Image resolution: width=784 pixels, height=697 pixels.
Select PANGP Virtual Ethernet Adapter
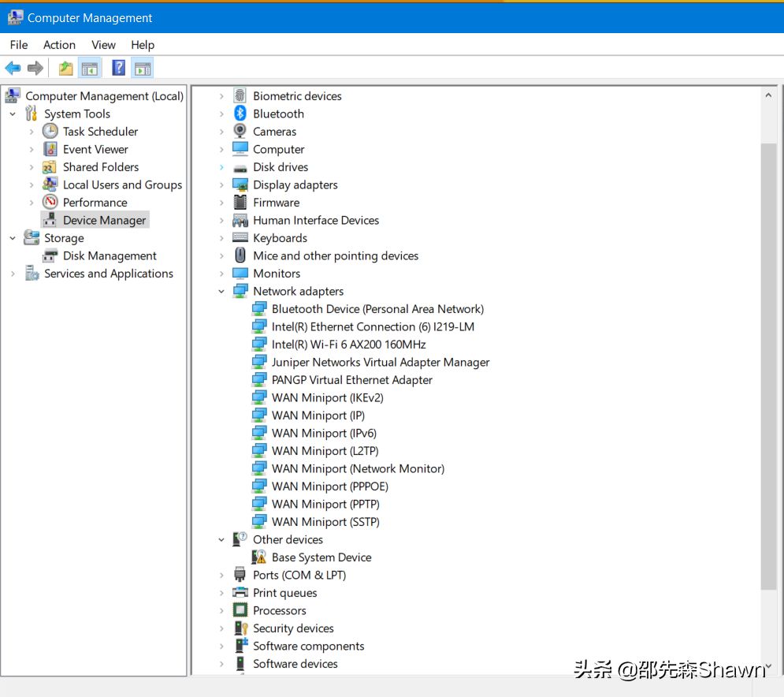tap(351, 380)
